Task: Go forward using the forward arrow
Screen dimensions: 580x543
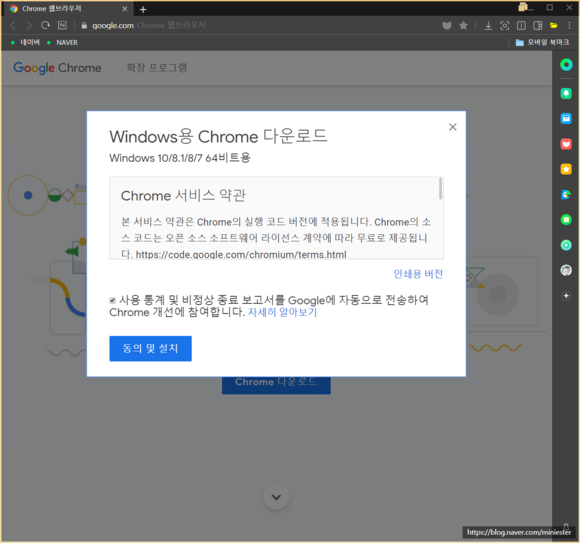Action: pos(29,25)
